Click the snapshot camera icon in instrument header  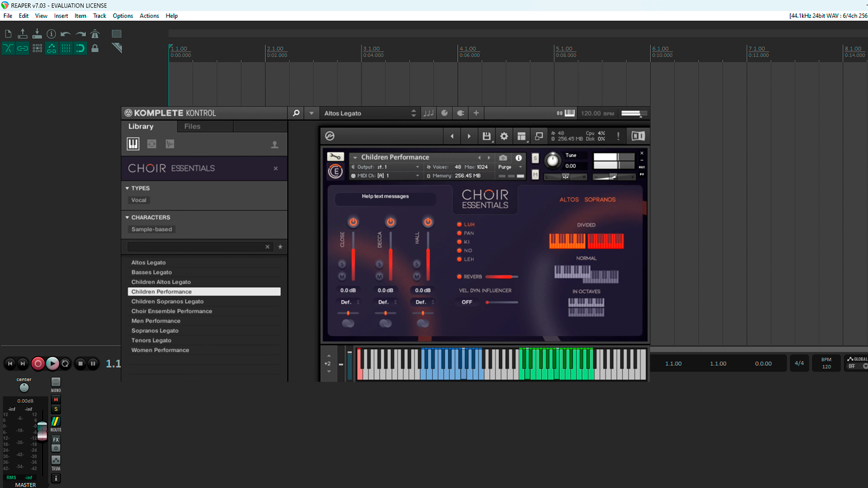coord(503,158)
